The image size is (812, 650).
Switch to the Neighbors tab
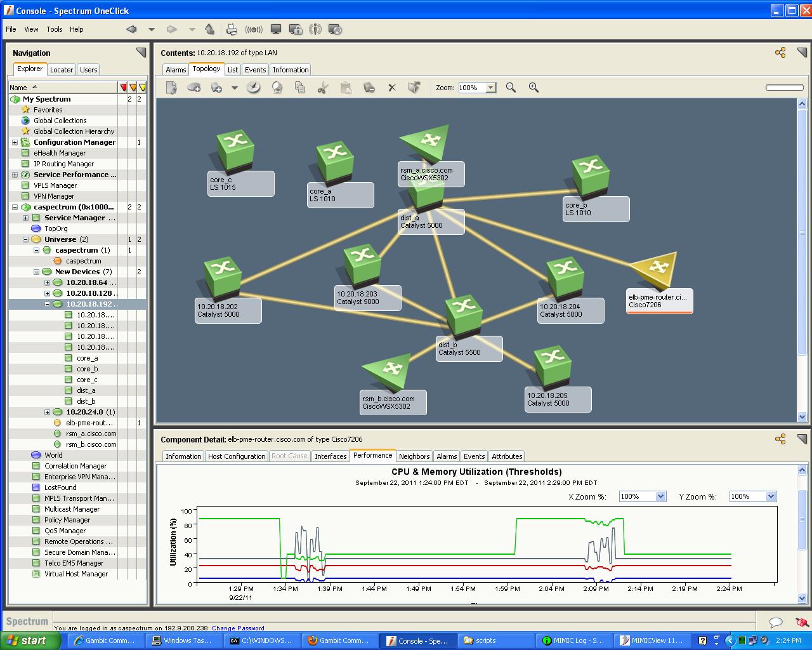click(x=414, y=456)
